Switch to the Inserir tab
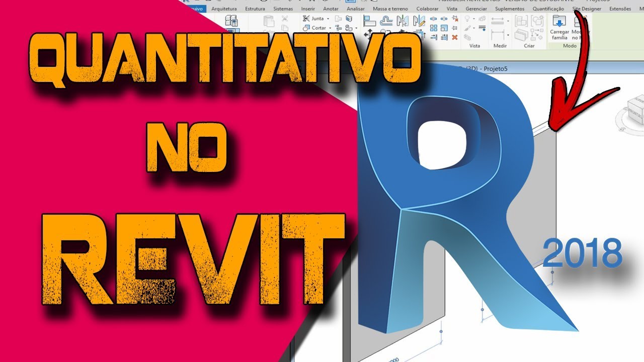 coord(308,9)
